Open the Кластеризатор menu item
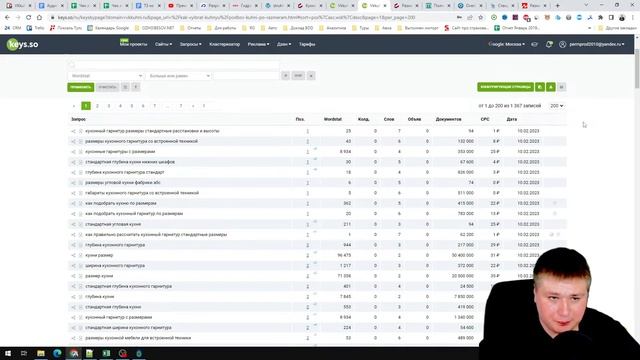640x360 pixels. pyautogui.click(x=224, y=44)
